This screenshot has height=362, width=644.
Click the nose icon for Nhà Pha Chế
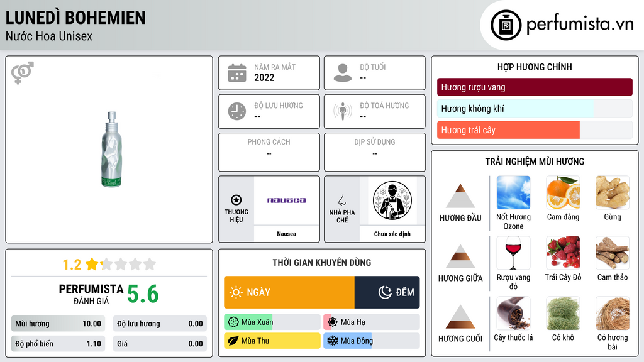click(341, 200)
